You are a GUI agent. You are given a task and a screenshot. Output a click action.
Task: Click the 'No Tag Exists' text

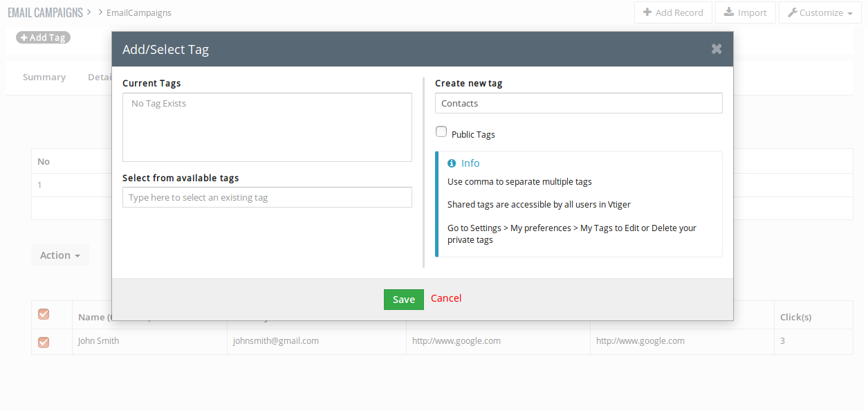click(x=158, y=104)
